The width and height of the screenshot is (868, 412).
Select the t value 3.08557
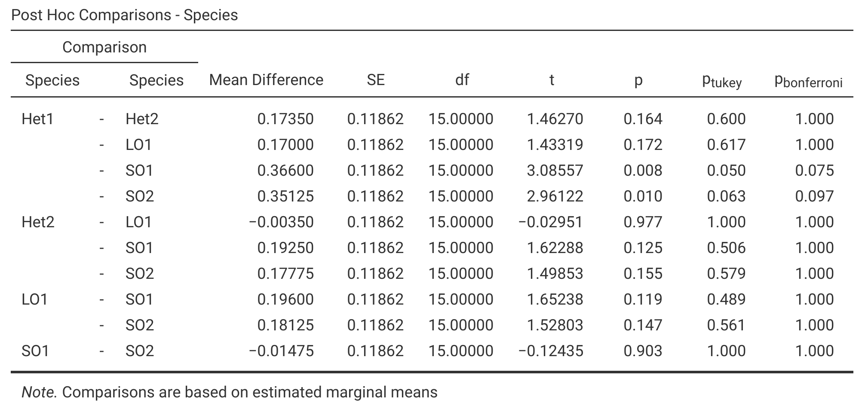click(555, 171)
